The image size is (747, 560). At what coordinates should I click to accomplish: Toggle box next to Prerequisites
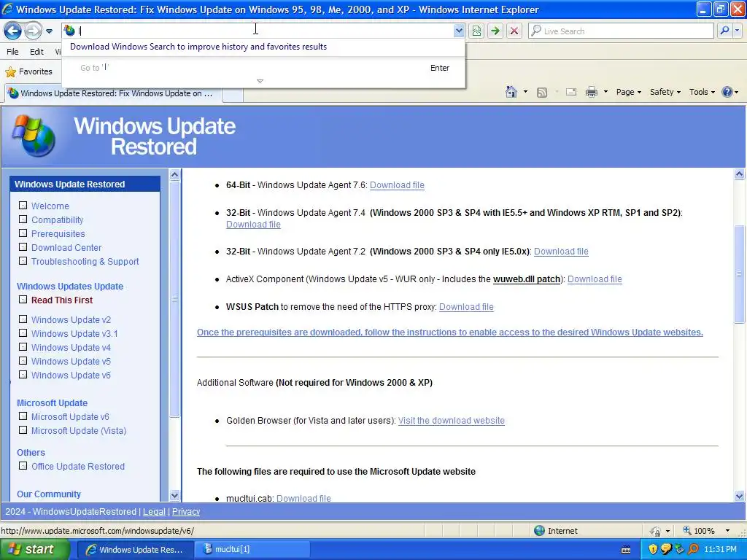23,233
